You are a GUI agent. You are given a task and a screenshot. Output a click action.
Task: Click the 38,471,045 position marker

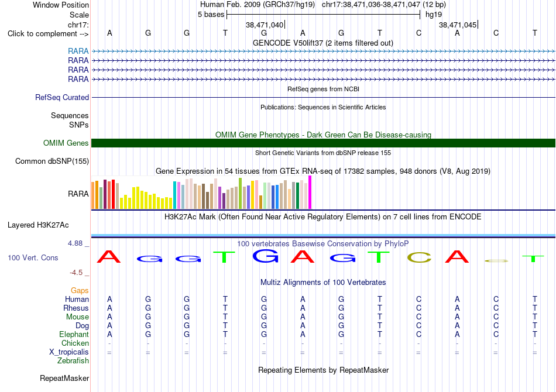[458, 25]
